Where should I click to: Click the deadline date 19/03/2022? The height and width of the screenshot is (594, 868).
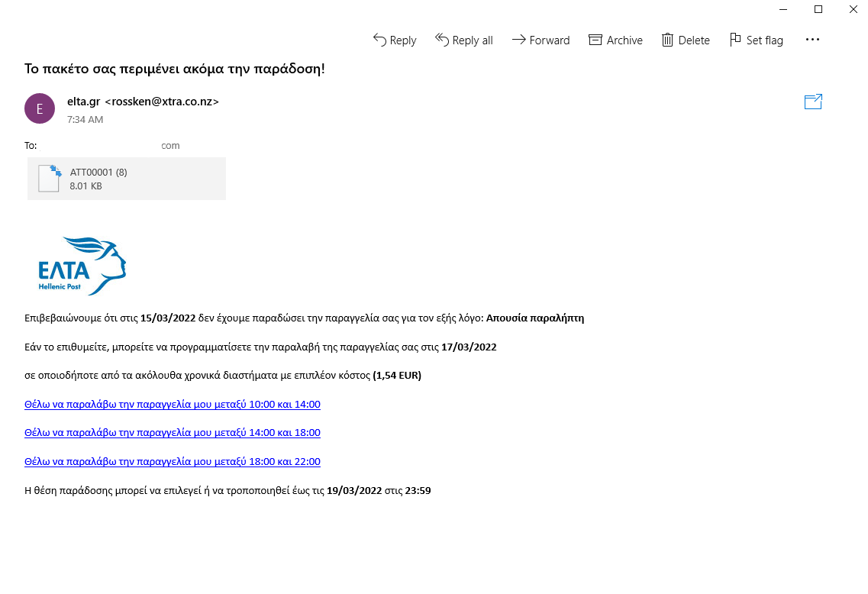coord(354,490)
